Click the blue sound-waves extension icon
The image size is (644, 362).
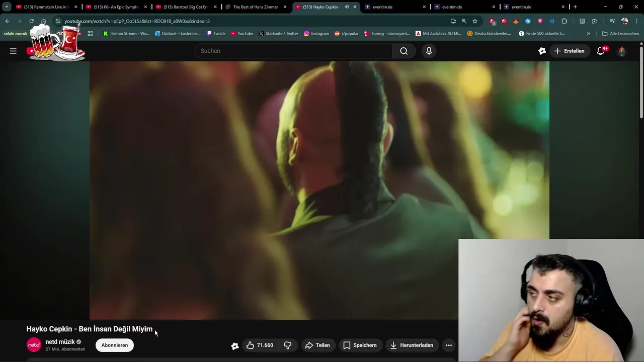[552, 21]
